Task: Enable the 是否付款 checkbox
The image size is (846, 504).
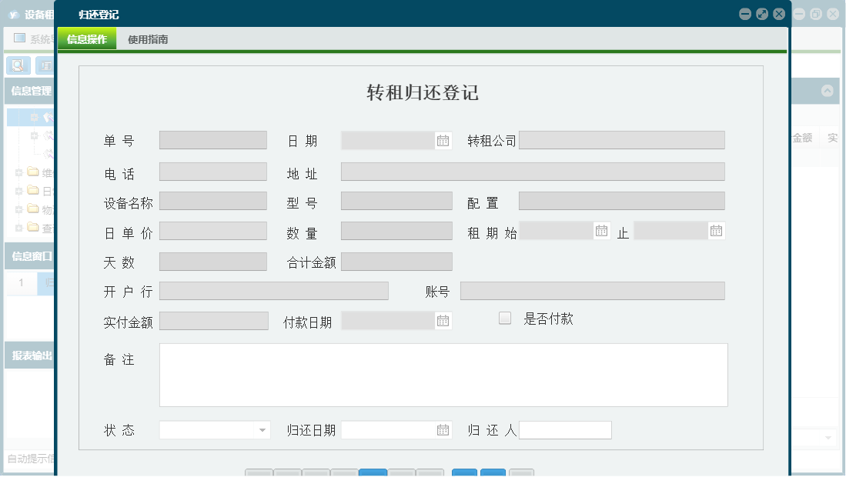Action: [x=504, y=318]
